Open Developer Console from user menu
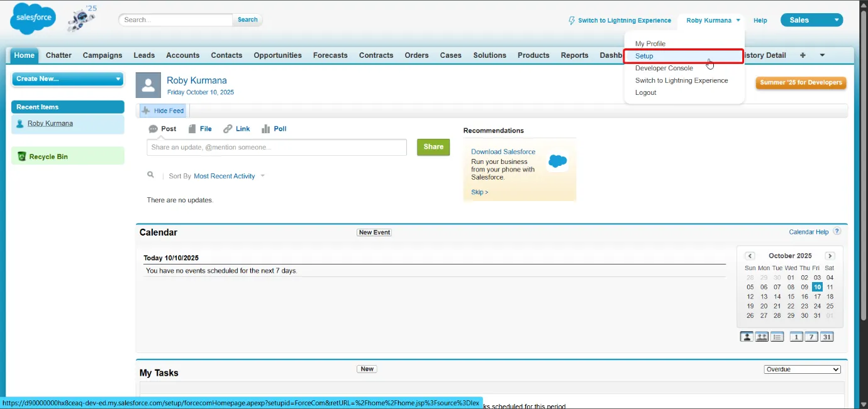This screenshot has width=868, height=409. (x=664, y=68)
